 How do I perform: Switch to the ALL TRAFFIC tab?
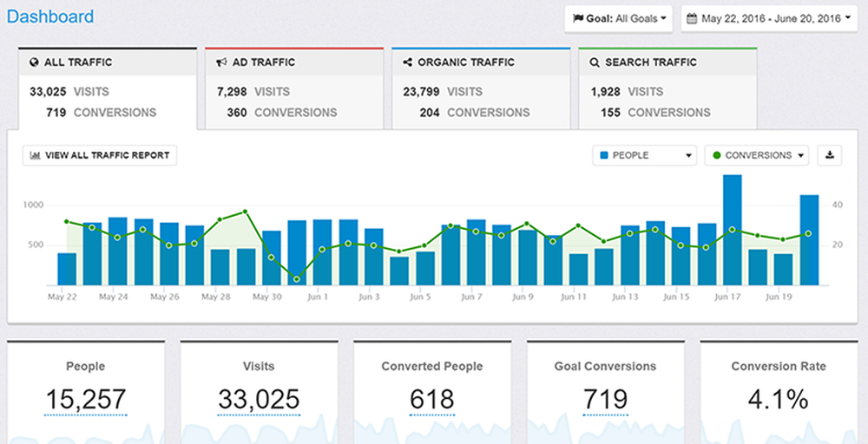pyautogui.click(x=108, y=88)
